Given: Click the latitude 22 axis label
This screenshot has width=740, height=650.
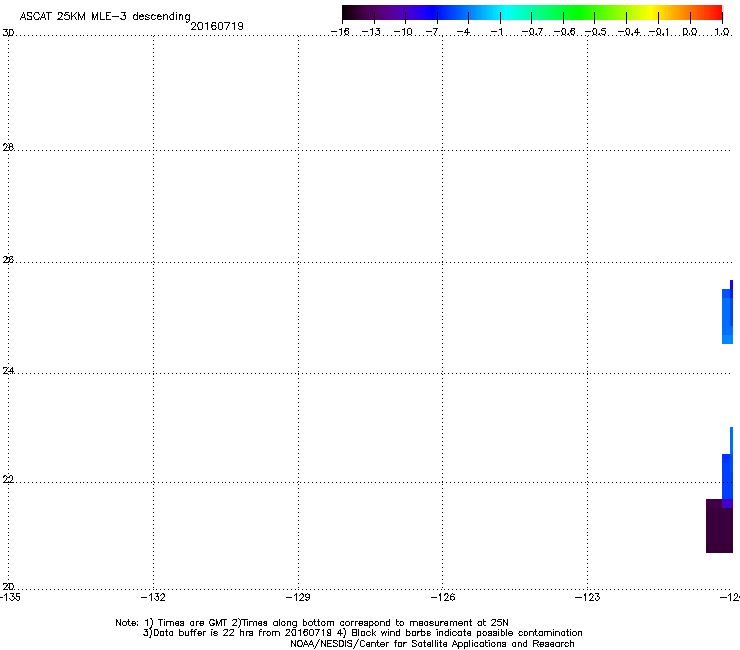Looking at the screenshot, I should (8, 479).
